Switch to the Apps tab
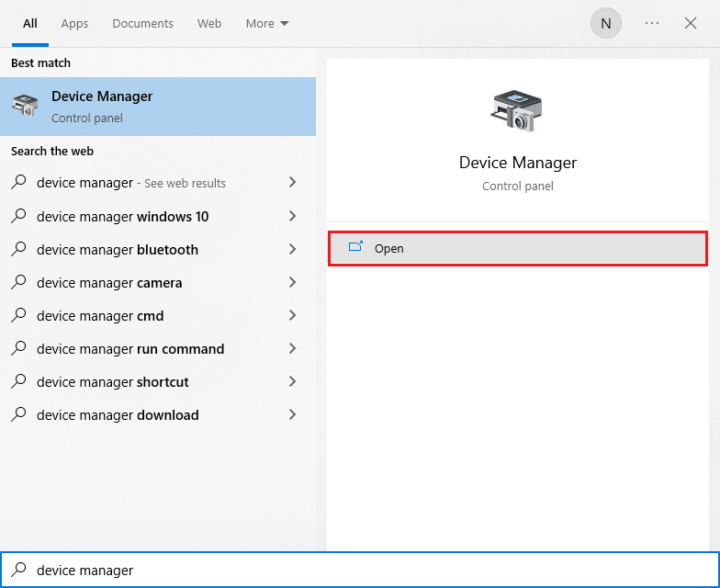This screenshot has width=720, height=588. coord(74,24)
